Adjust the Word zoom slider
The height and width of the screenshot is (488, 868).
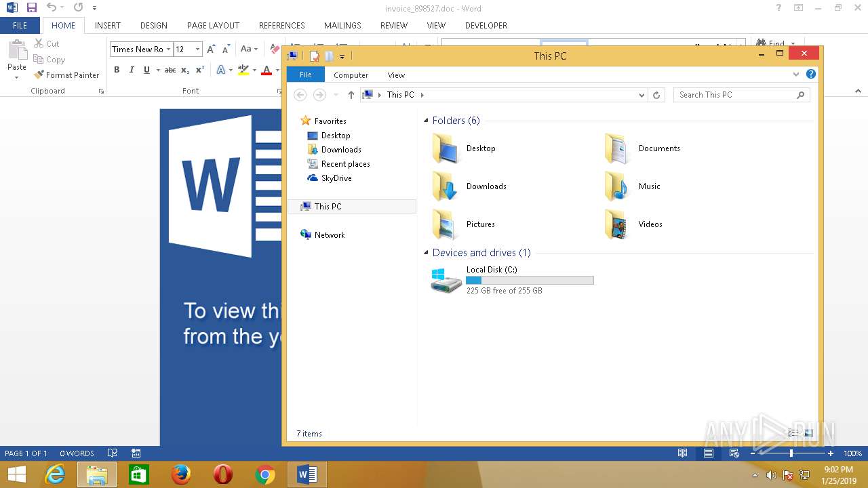point(791,453)
